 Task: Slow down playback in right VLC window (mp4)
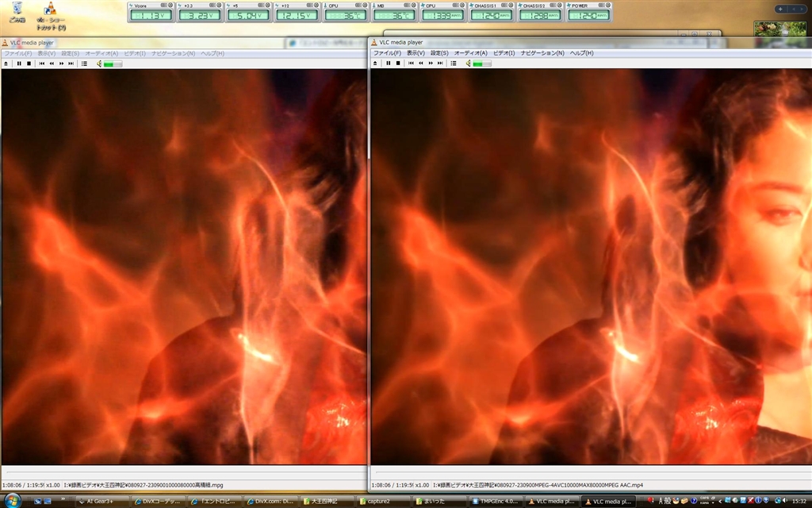pos(421,63)
